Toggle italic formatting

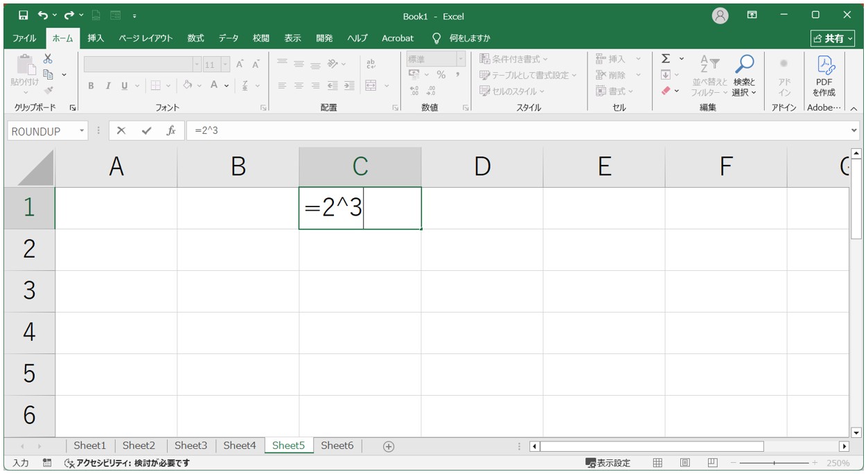click(108, 85)
